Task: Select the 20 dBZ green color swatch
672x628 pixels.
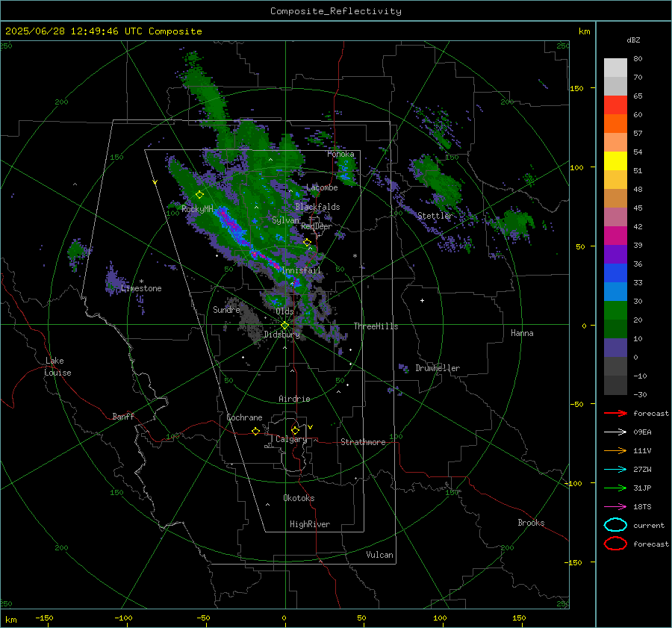Action: (x=615, y=310)
